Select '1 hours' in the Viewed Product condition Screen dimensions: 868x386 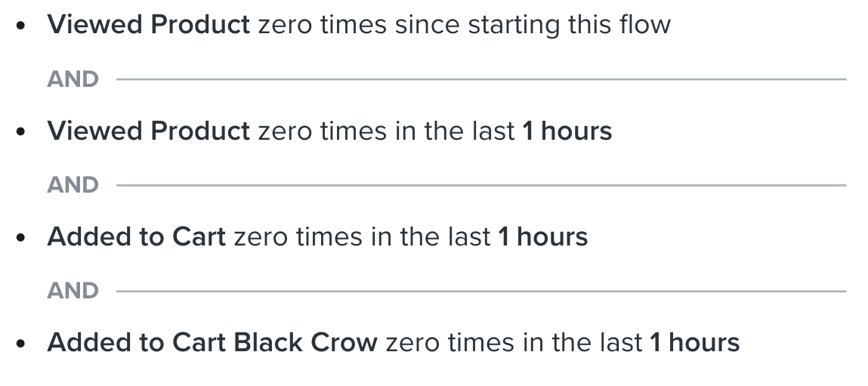[567, 131]
